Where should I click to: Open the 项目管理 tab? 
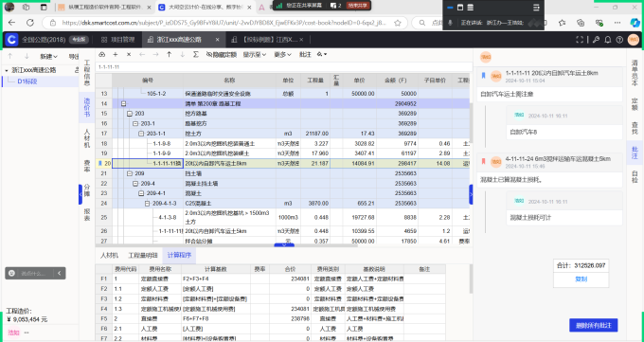point(118,40)
